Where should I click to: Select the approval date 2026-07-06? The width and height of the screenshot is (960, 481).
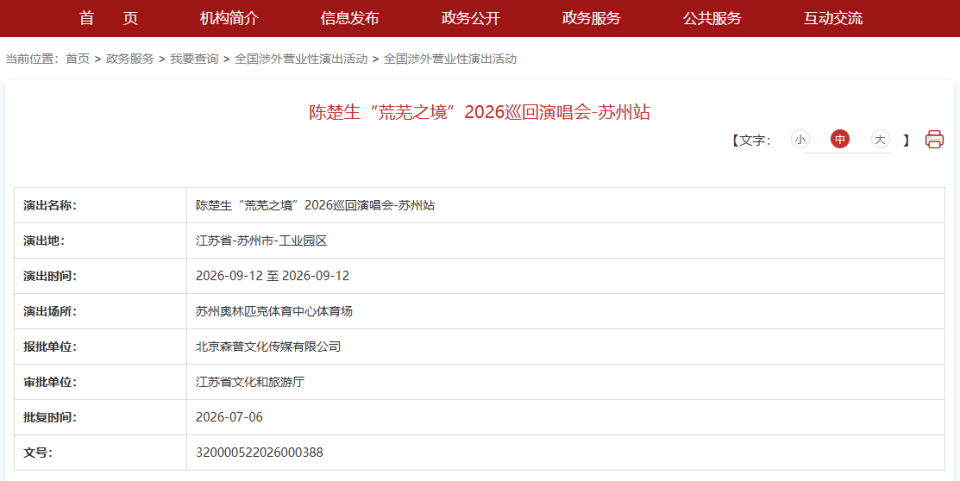[229, 417]
